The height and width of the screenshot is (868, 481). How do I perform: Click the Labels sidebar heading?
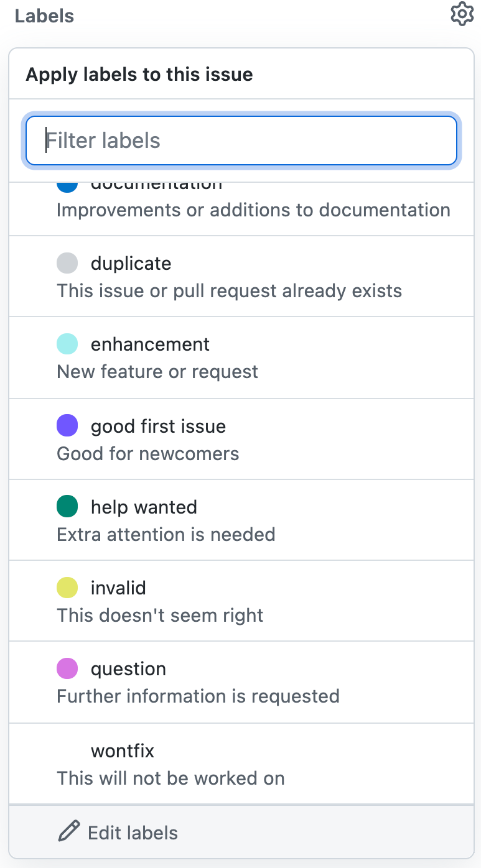[44, 16]
